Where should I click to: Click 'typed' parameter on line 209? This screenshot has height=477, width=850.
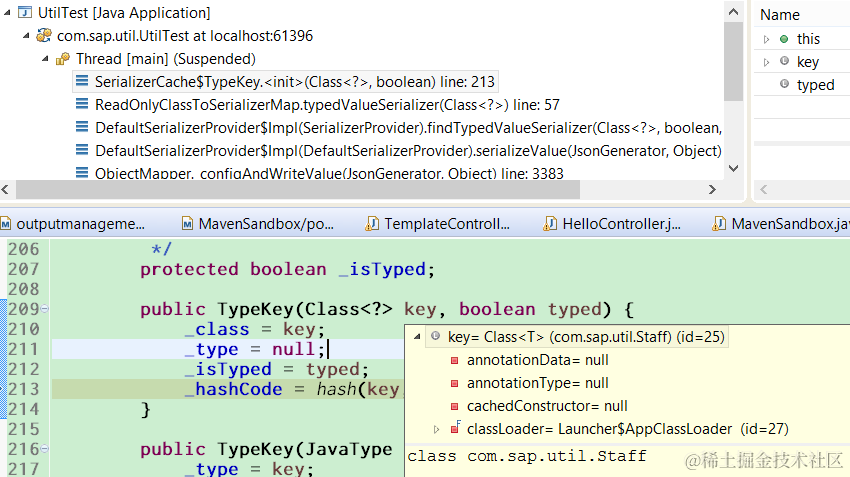[x=575, y=310]
